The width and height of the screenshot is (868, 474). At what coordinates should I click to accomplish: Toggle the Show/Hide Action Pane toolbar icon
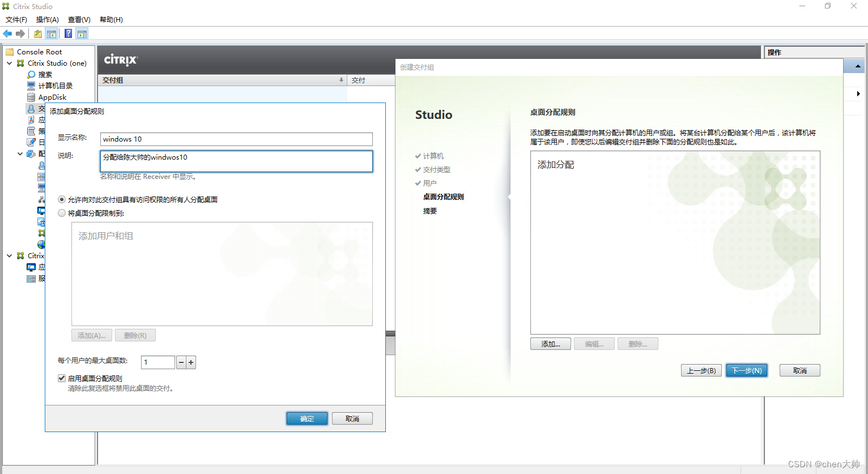82,34
